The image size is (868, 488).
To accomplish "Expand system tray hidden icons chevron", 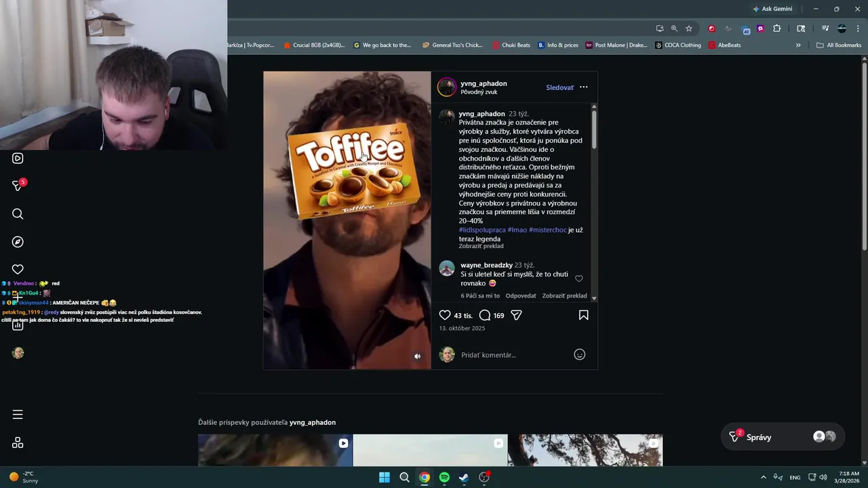I will point(763,477).
